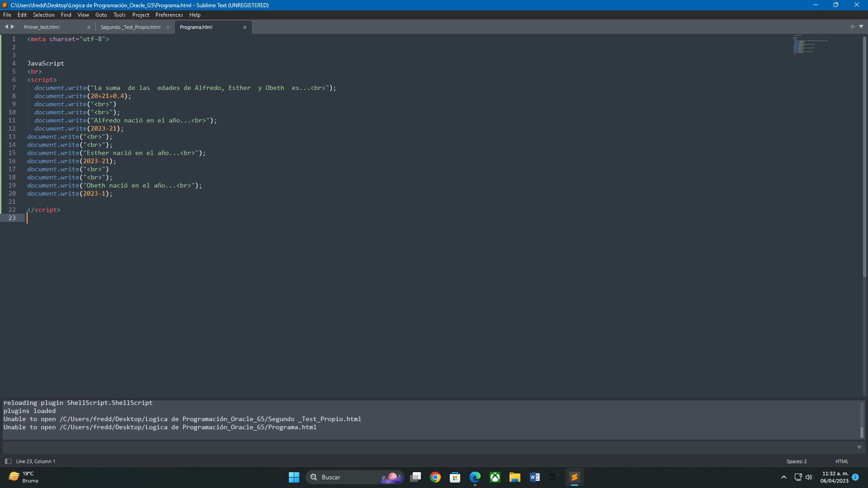
Task: Open the File menu
Action: pos(7,15)
